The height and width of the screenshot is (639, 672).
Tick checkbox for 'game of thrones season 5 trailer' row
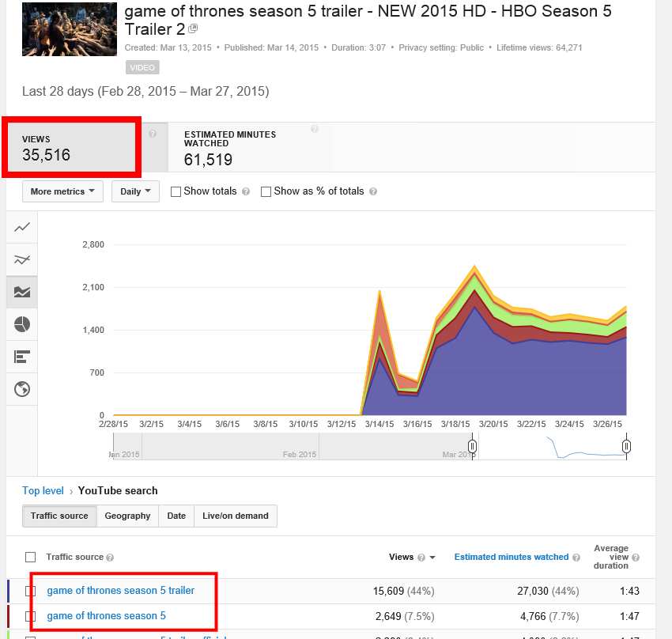coord(30,591)
